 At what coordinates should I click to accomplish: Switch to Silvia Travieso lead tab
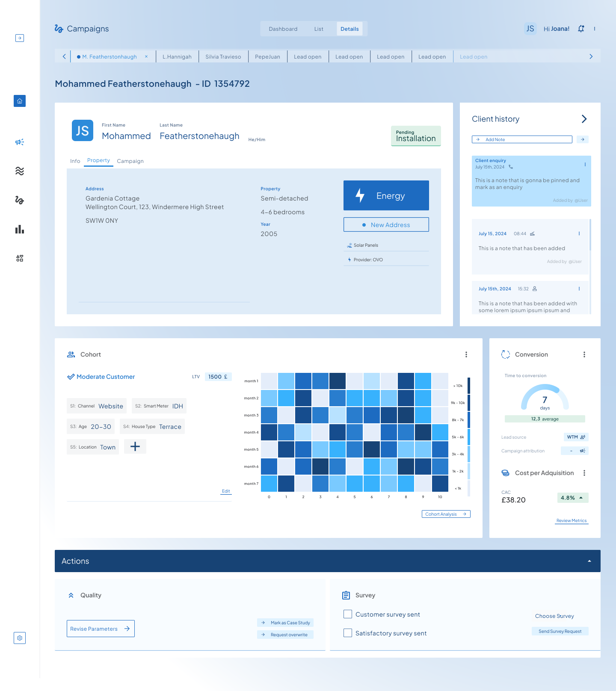223,56
